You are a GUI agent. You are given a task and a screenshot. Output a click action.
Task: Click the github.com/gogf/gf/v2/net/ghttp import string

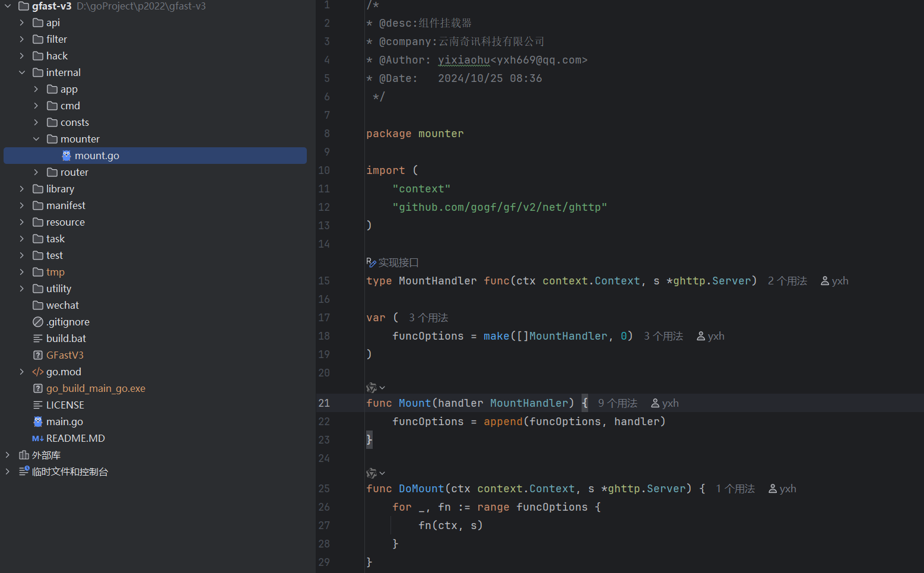[x=500, y=207]
